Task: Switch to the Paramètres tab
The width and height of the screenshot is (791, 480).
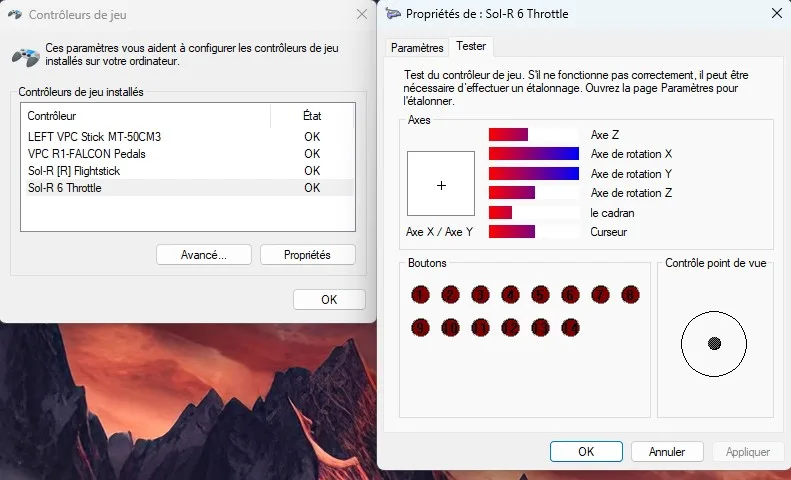Action: tap(417, 47)
